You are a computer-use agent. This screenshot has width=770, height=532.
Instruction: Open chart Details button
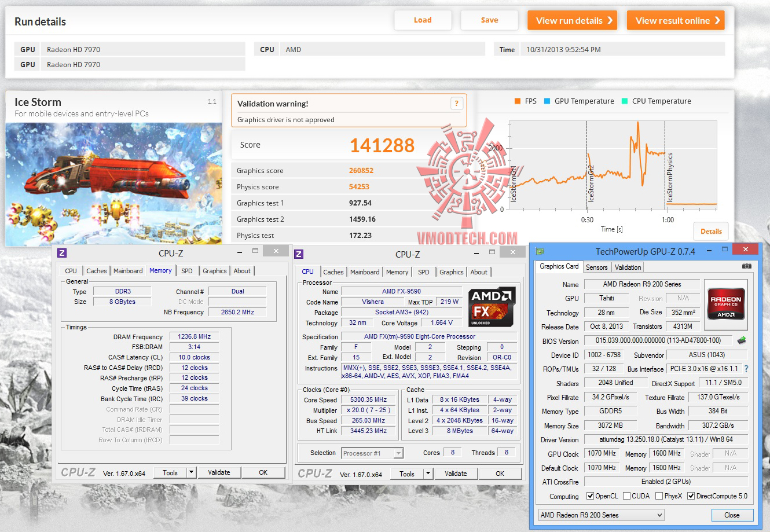click(711, 232)
